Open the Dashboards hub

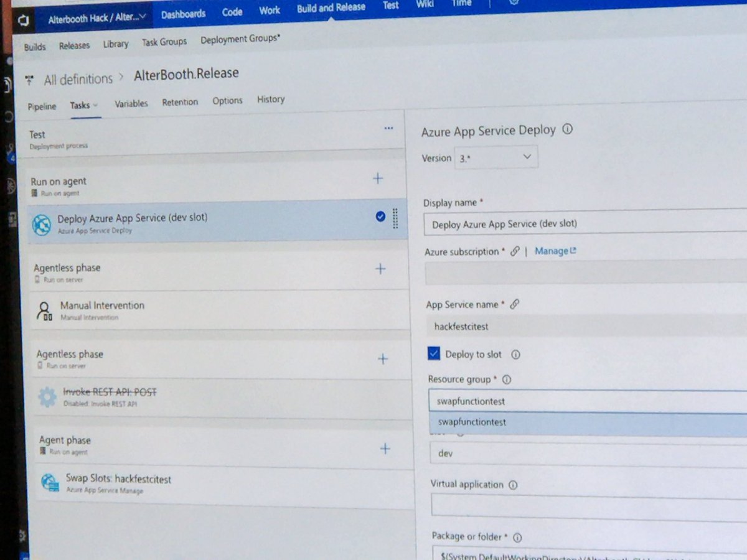[x=183, y=14]
